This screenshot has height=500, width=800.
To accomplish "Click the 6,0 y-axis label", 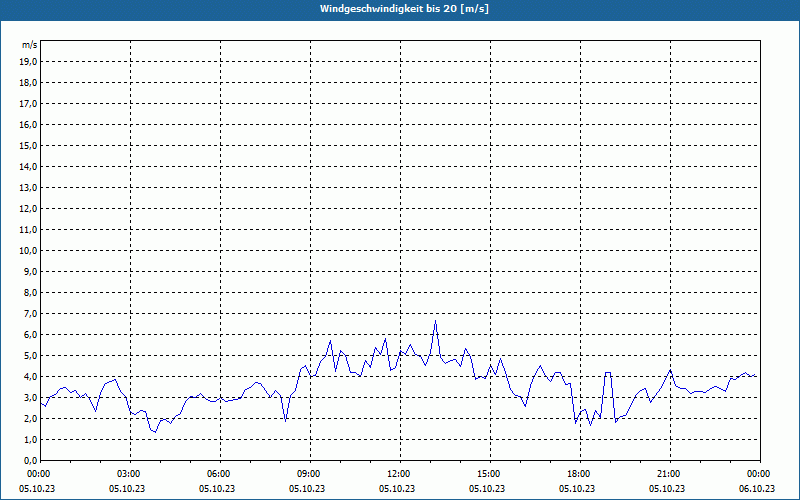I will point(30,335).
